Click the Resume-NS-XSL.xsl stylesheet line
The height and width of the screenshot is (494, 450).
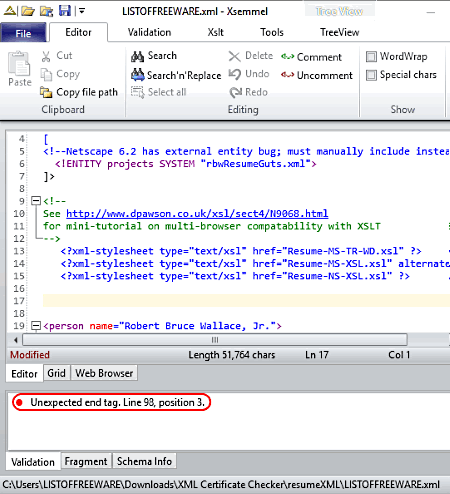[x=235, y=276]
